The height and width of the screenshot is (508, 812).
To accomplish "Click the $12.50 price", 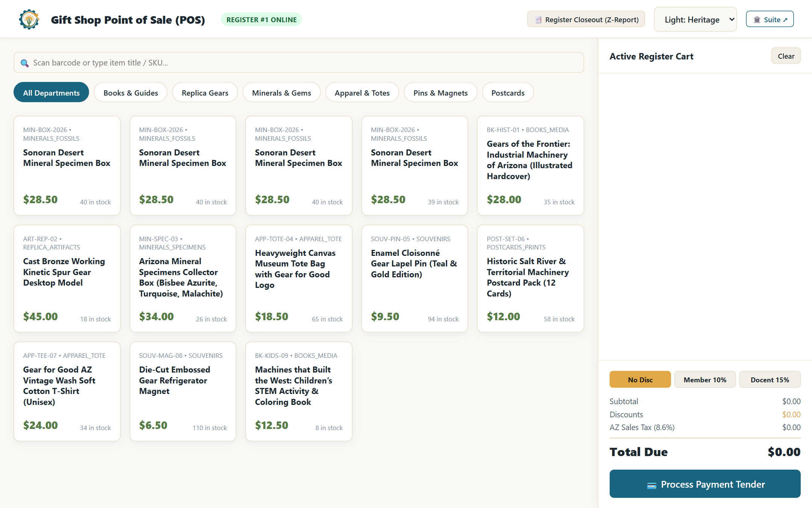I will point(272,425).
